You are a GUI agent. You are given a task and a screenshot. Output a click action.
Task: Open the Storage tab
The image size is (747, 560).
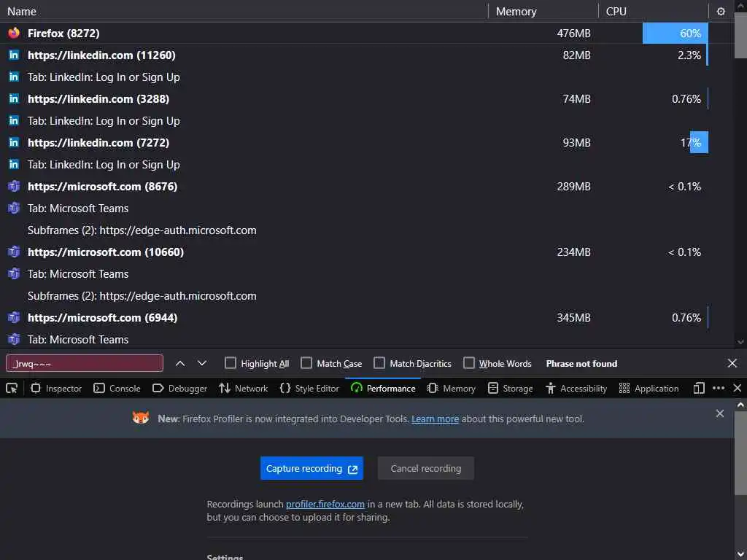511,389
